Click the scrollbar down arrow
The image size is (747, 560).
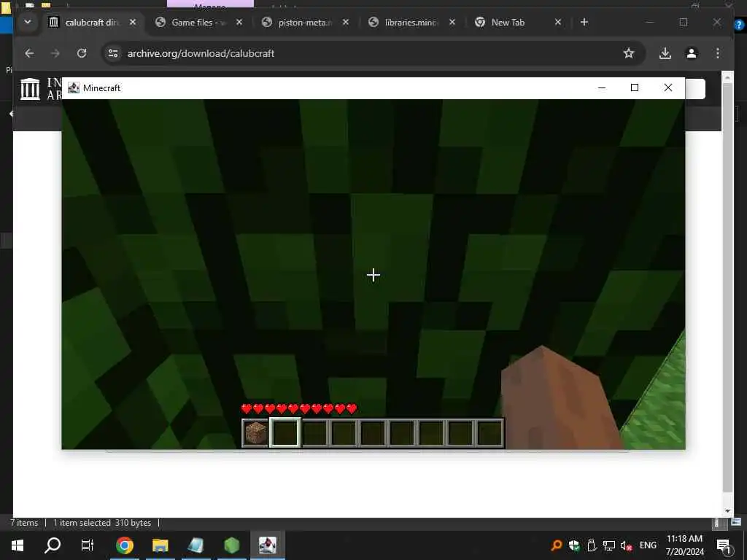click(x=727, y=510)
